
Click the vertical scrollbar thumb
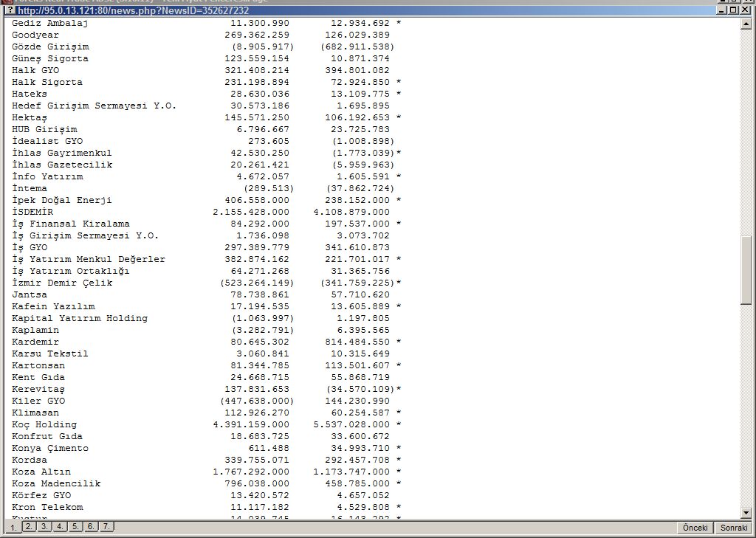(746, 270)
